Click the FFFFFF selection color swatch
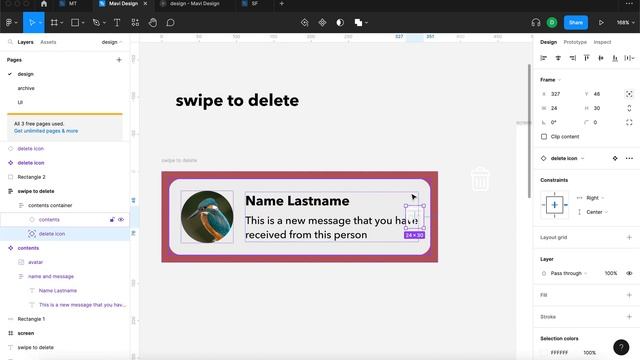This screenshot has width=640, height=360. pyautogui.click(x=544, y=353)
